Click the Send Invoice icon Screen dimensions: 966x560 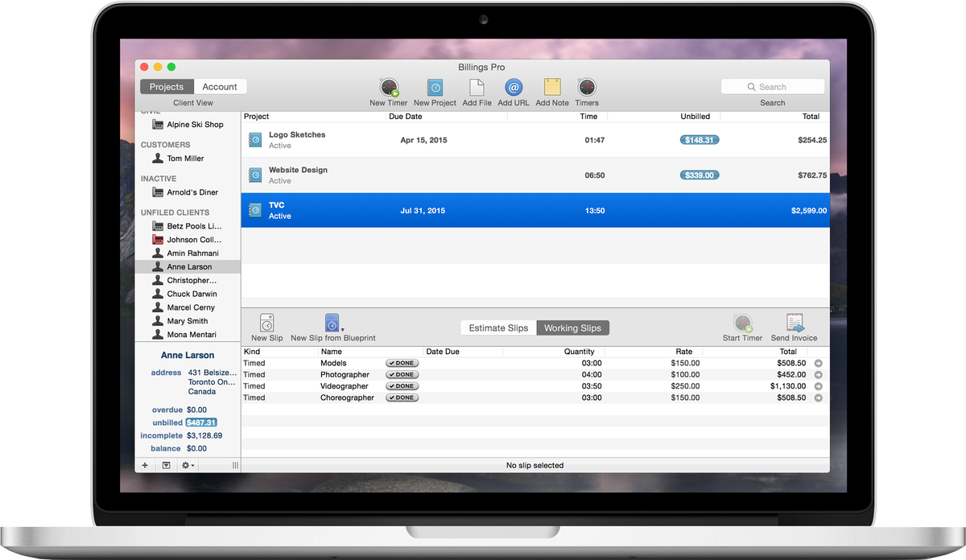click(795, 323)
